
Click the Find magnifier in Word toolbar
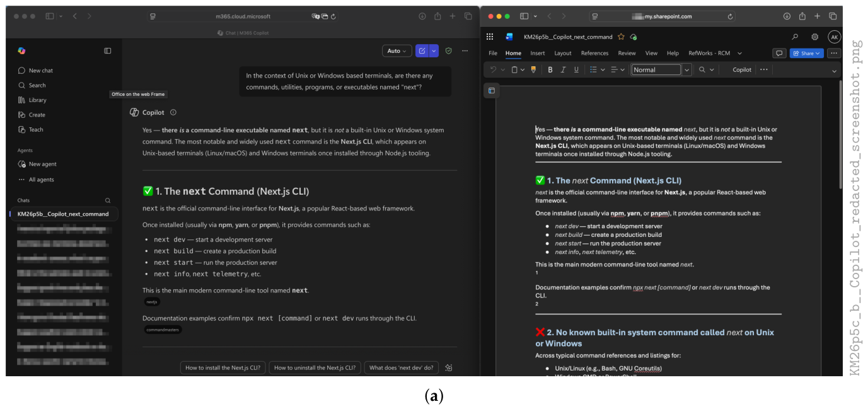[x=702, y=69]
